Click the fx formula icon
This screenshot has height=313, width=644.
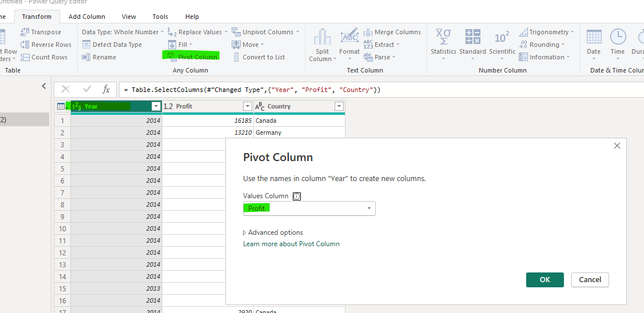point(106,89)
